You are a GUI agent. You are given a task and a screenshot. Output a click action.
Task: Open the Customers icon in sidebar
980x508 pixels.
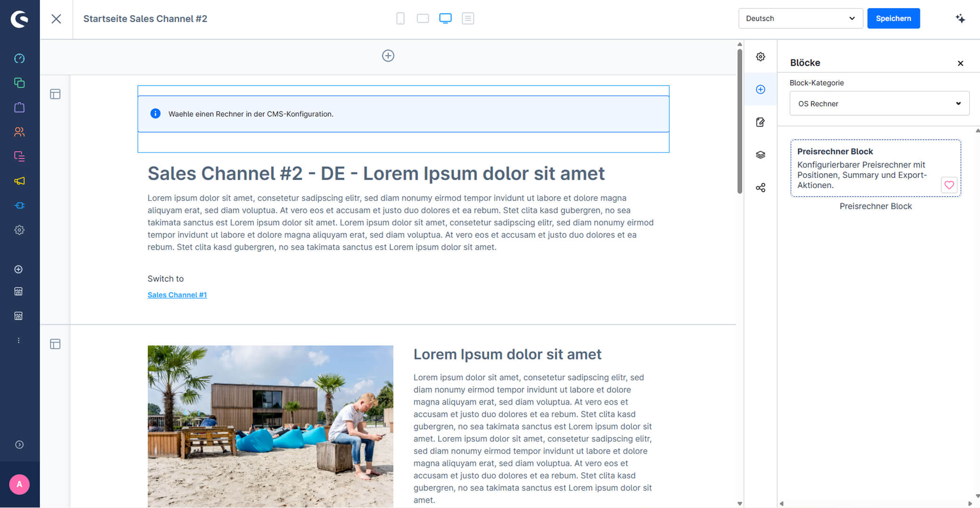(x=19, y=132)
